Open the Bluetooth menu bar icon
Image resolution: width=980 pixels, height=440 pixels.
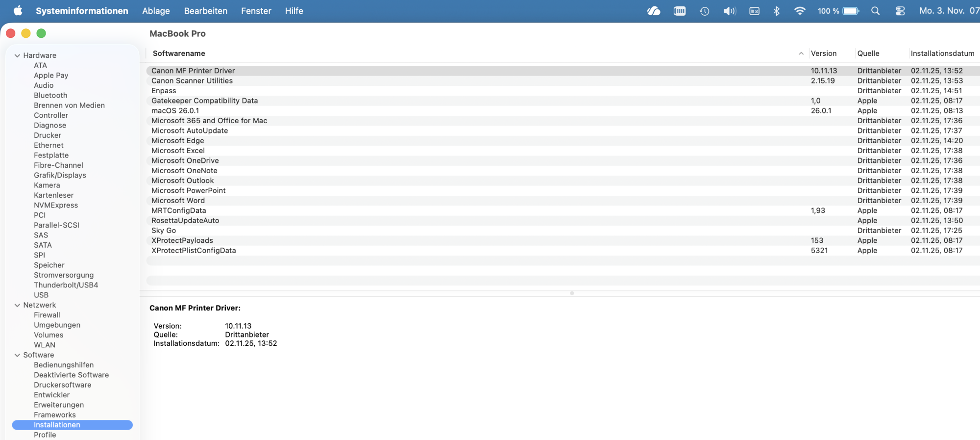tap(777, 11)
